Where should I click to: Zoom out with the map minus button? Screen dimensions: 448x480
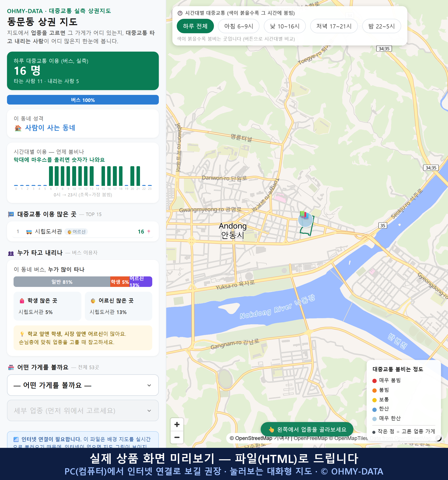[177, 437]
